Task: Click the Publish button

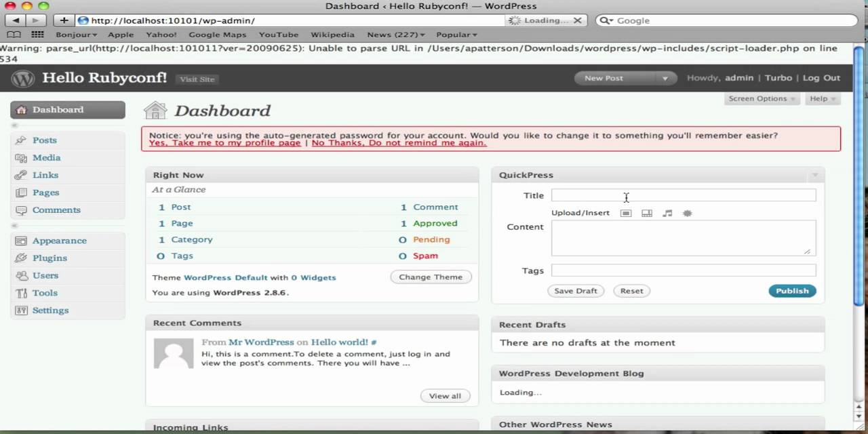Action: click(792, 291)
